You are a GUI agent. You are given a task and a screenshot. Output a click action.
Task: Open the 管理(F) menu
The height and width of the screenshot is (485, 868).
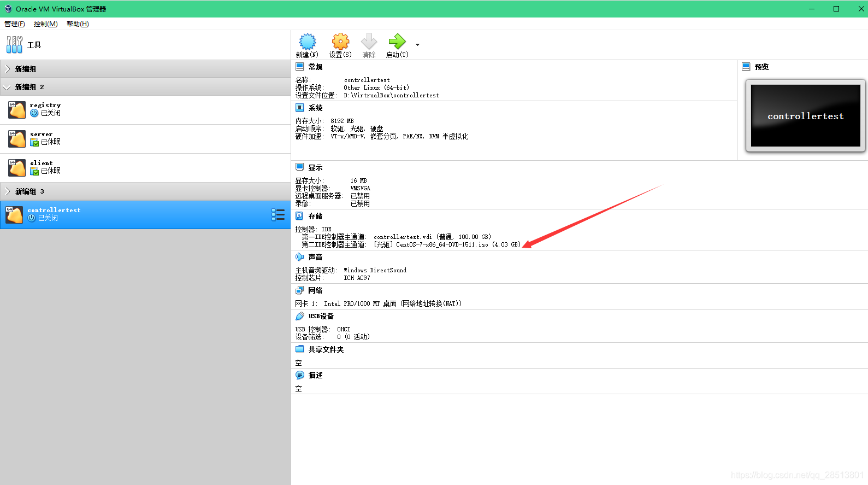[15, 24]
